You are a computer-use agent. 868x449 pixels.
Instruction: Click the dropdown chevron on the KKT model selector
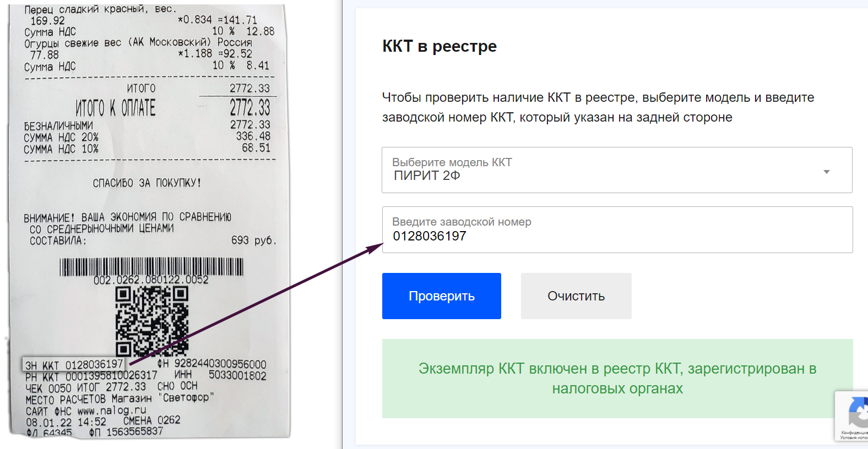point(826,171)
